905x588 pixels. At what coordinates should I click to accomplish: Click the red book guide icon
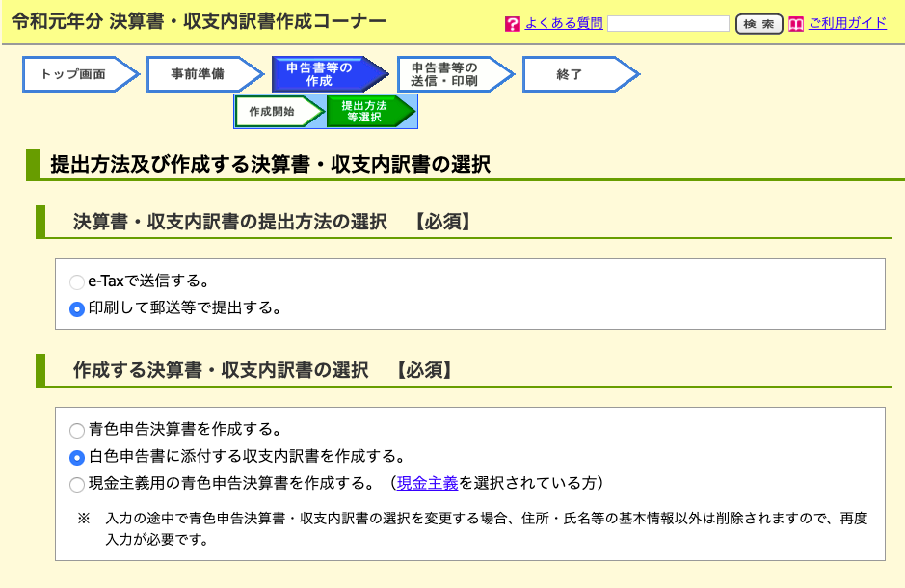pyautogui.click(x=796, y=24)
